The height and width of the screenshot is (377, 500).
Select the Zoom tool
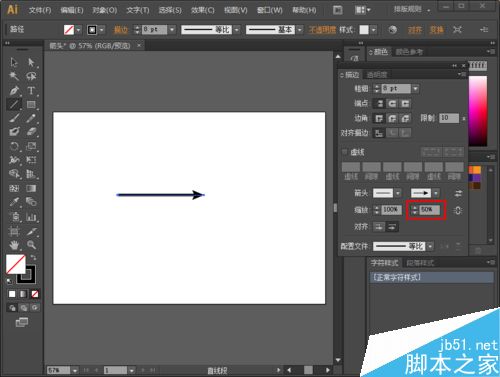tap(31, 246)
